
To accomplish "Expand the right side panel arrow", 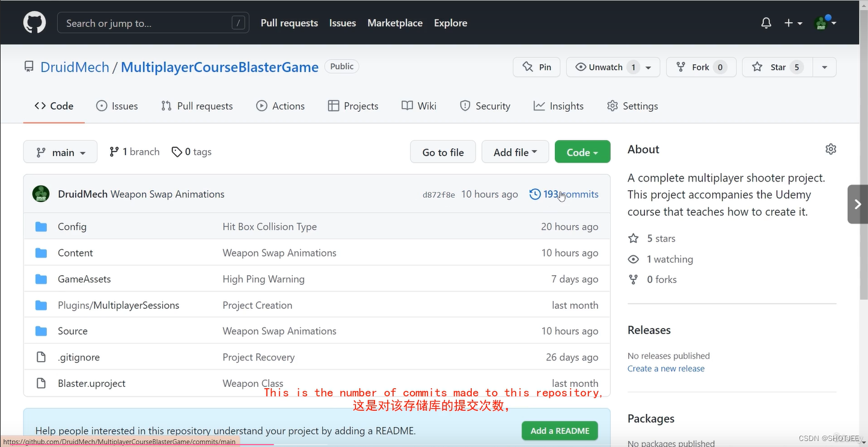I will point(858,204).
